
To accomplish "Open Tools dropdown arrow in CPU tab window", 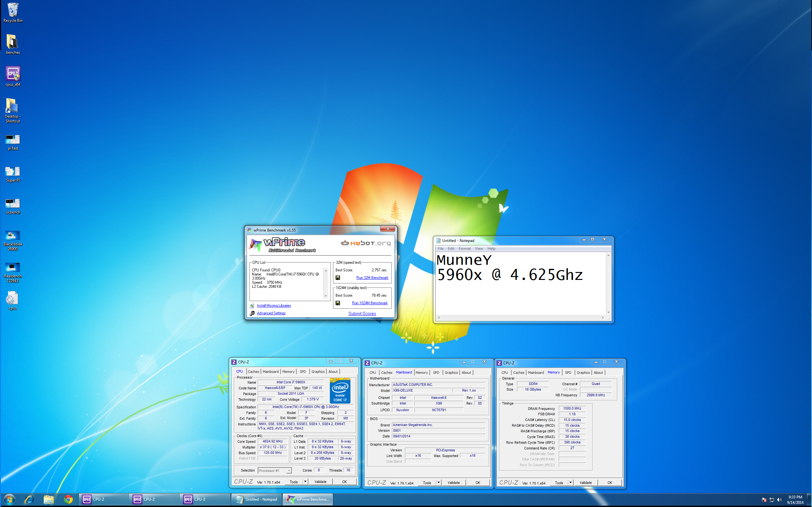I will click(x=305, y=482).
